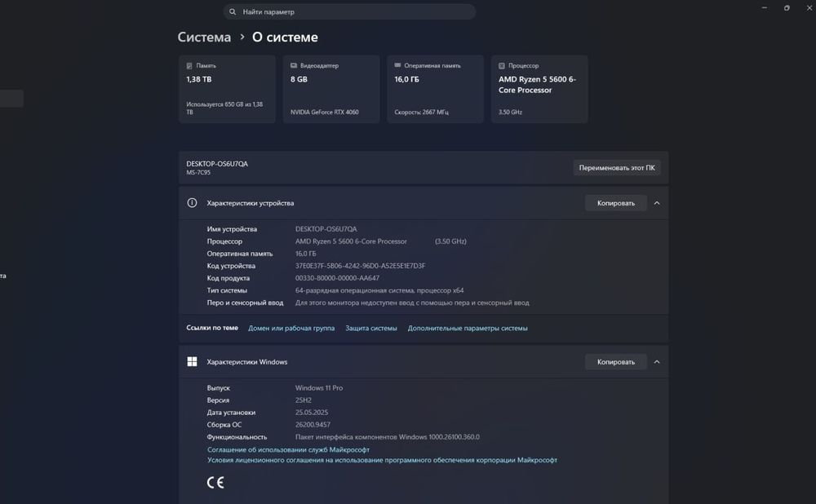
Task: Click the info icon beside 'Характеристики устройства'
Action: [192, 203]
